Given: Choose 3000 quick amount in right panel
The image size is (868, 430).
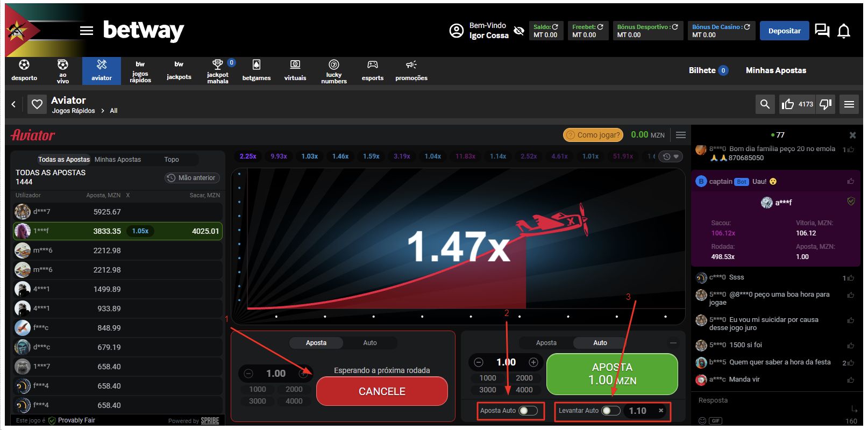Looking at the screenshot, I should 488,390.
